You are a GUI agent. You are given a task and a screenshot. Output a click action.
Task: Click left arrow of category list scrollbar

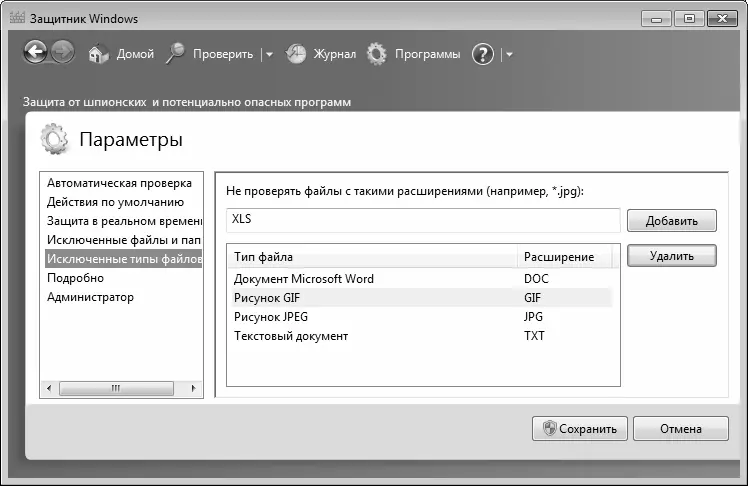49,388
